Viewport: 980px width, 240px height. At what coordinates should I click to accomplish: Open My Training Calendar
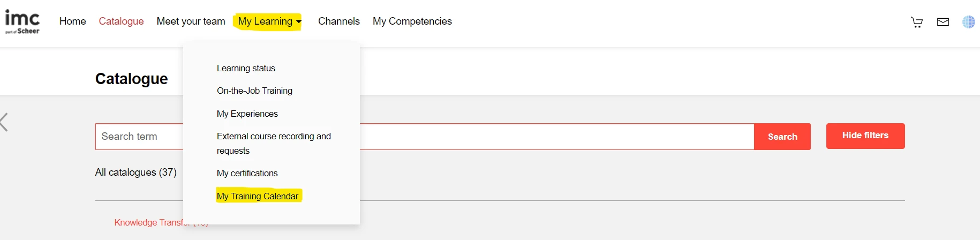click(x=258, y=196)
